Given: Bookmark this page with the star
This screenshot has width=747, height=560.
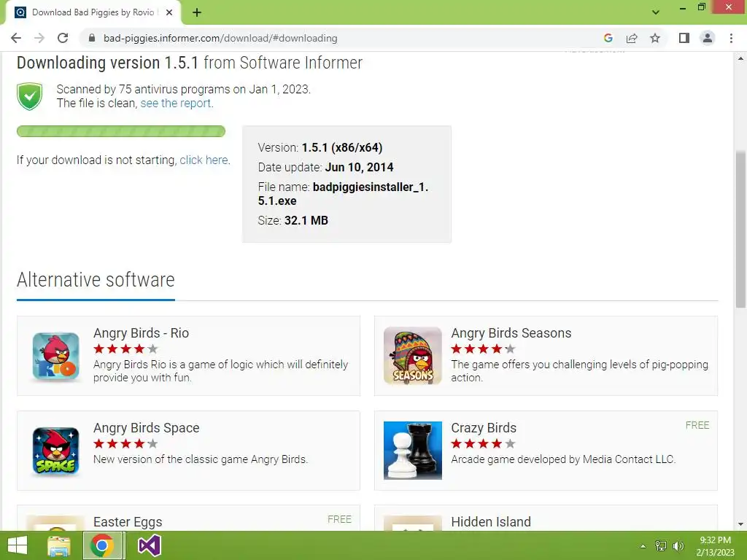Looking at the screenshot, I should pyautogui.click(x=655, y=38).
